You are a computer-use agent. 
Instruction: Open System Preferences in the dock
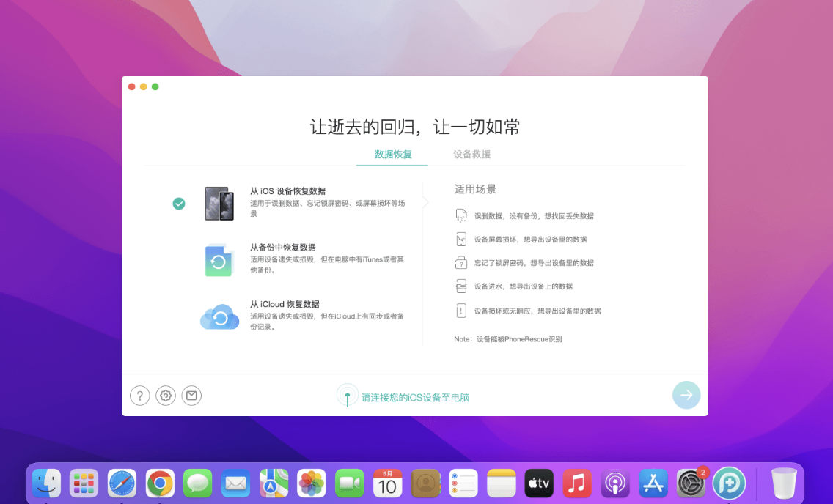click(691, 483)
